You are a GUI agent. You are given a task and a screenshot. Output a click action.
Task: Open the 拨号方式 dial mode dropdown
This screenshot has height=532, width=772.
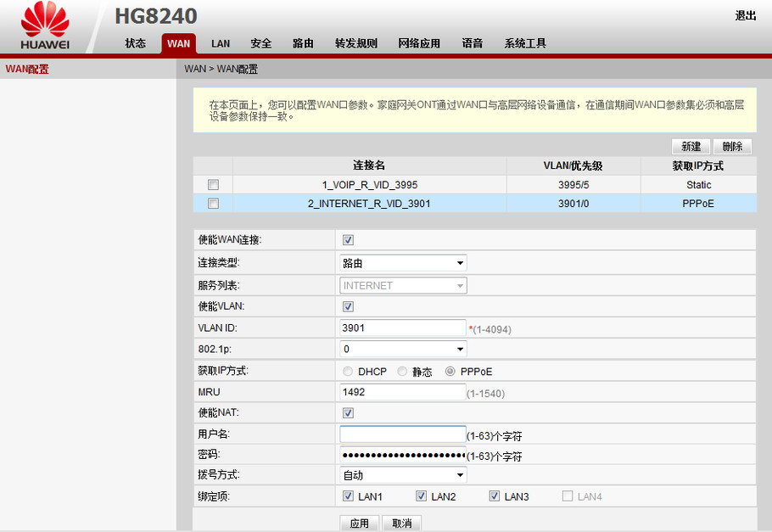click(x=403, y=475)
